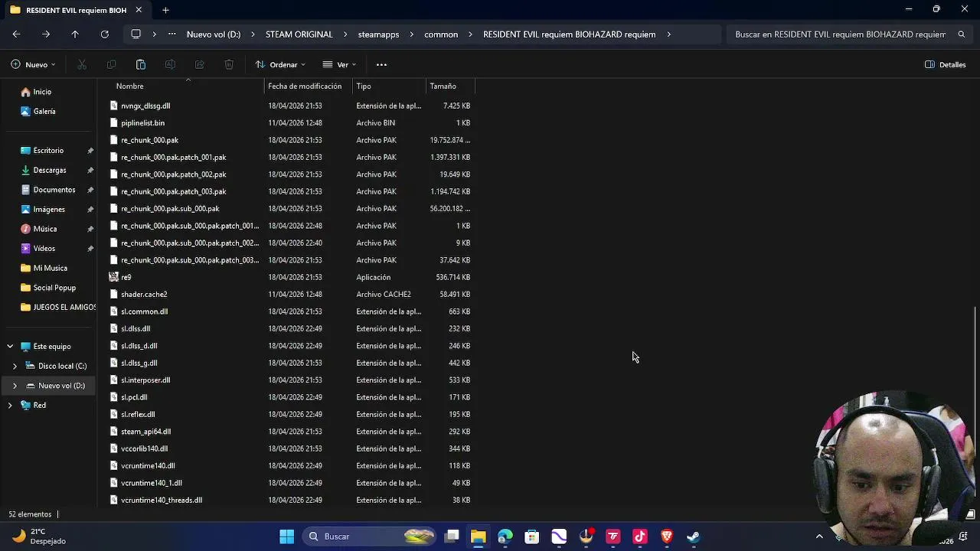Image resolution: width=980 pixels, height=551 pixels.
Task: Open Inicio in navigation pane
Action: pos(42,92)
